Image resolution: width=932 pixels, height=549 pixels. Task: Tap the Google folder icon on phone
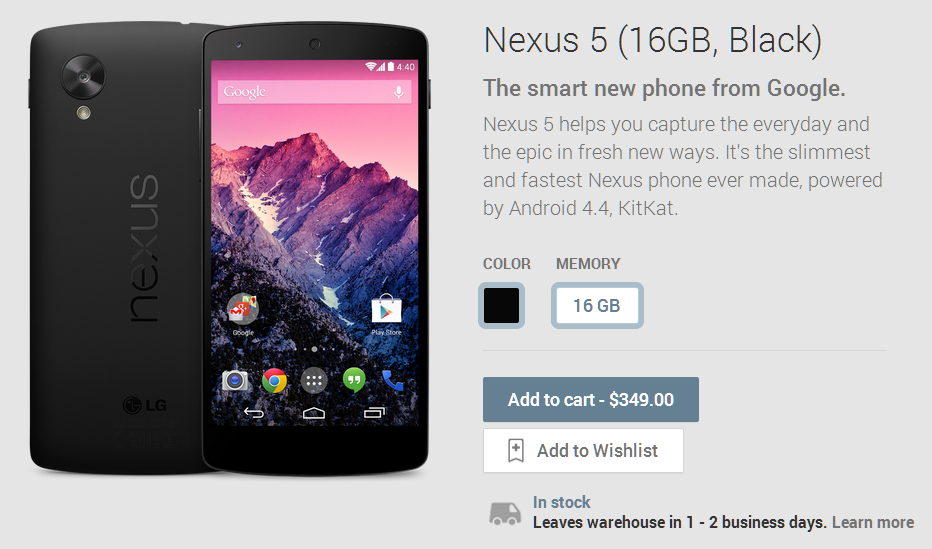click(243, 309)
